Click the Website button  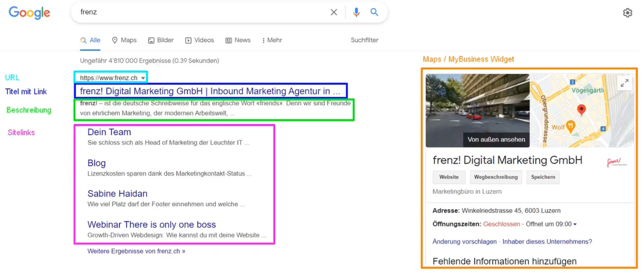pos(449,177)
